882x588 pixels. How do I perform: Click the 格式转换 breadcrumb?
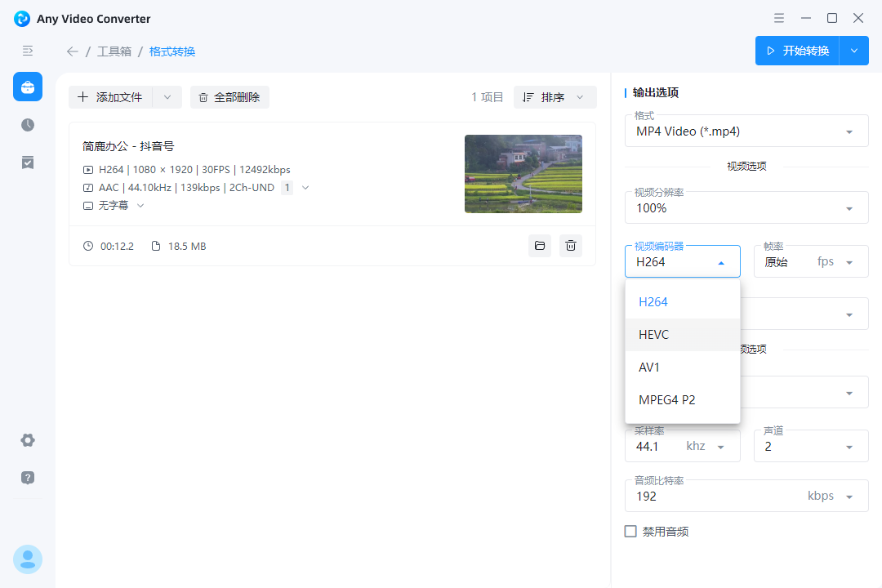pos(172,51)
